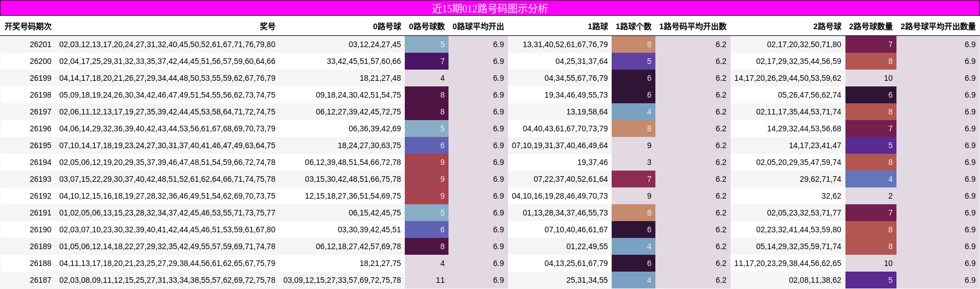Screen dimensions: 980x289
Task: Select draw period 26191
Action: 40,213
